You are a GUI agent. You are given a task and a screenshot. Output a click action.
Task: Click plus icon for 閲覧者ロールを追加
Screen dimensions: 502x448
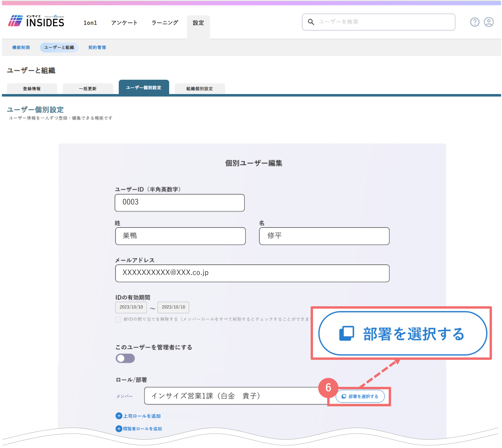119,429
